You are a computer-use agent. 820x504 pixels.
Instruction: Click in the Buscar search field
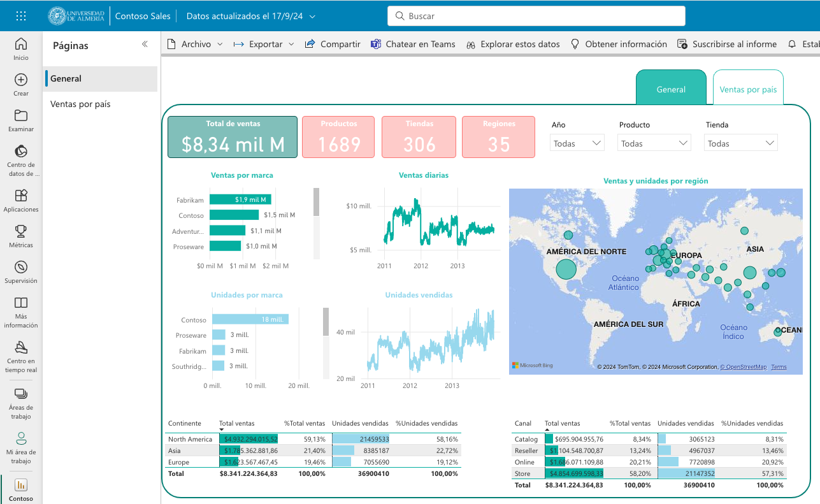coord(536,16)
